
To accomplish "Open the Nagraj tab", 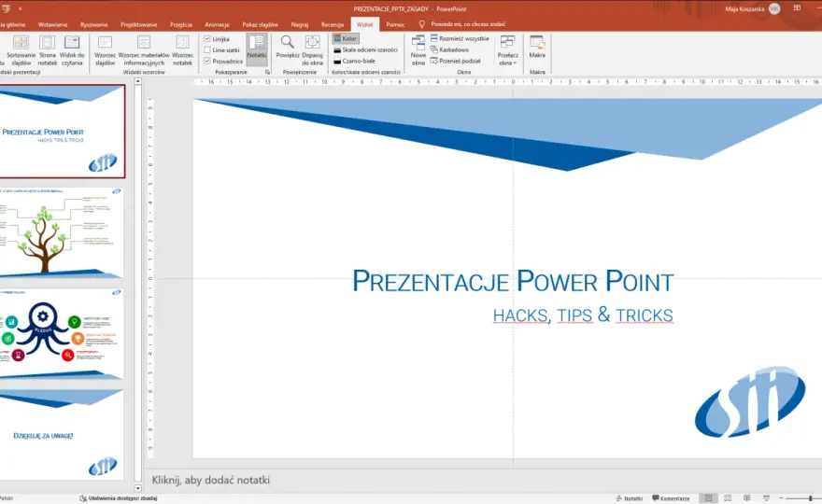I will click(300, 24).
